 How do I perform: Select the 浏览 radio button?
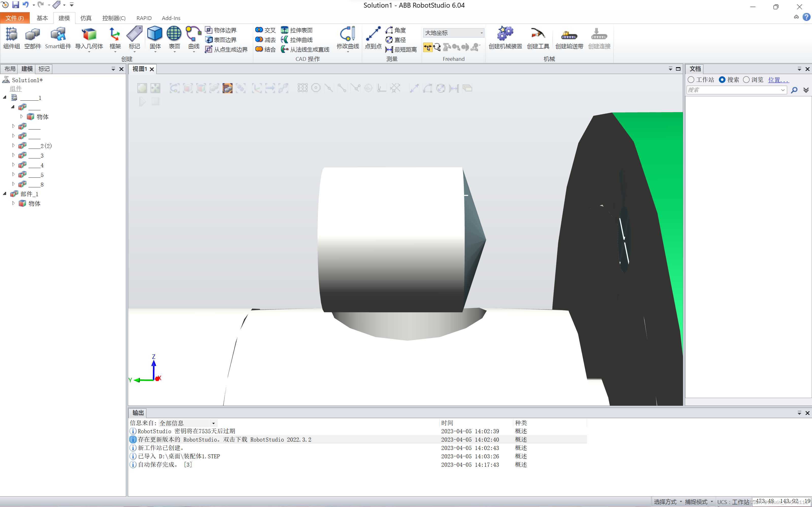(x=746, y=80)
